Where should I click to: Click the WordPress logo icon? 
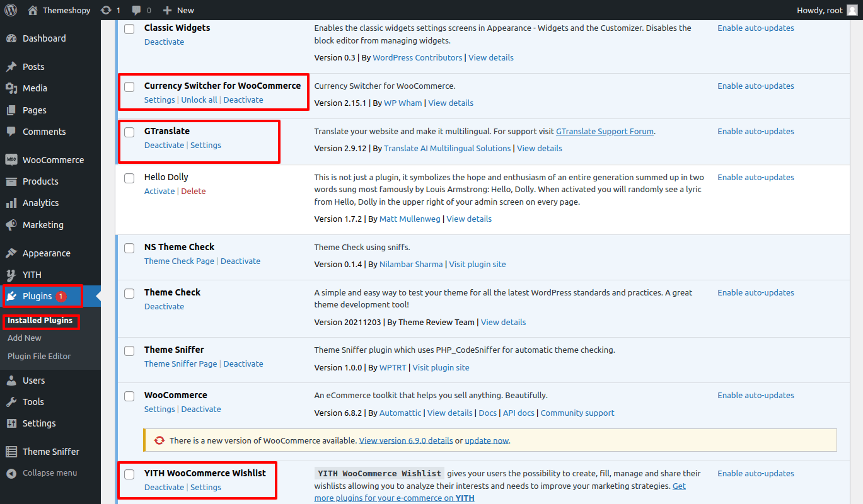pyautogui.click(x=11, y=10)
